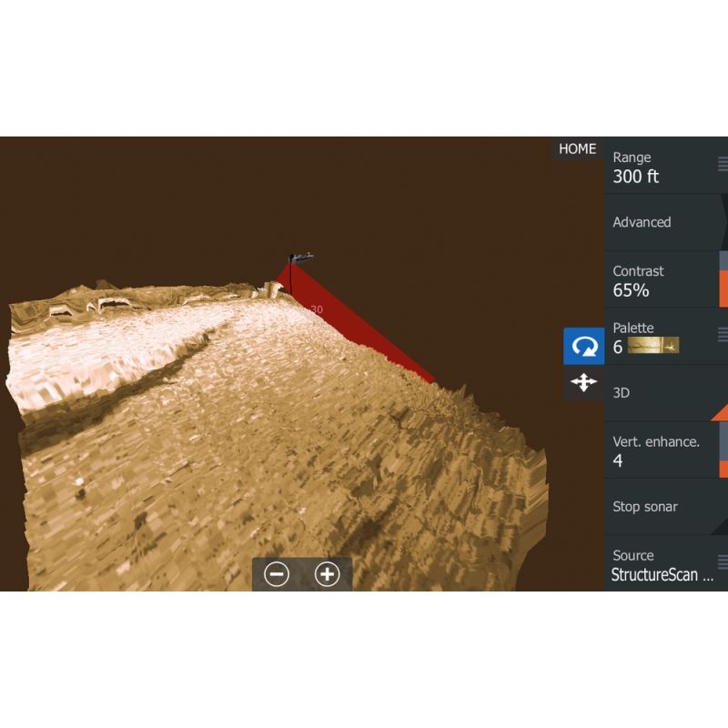Select the pan (four-arrow) tool

583,382
